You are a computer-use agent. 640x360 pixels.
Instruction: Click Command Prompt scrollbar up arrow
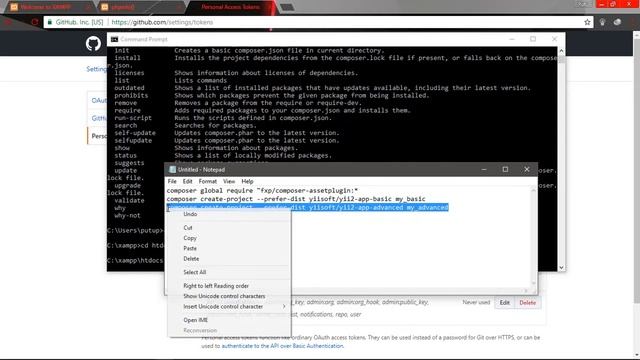tap(561, 51)
